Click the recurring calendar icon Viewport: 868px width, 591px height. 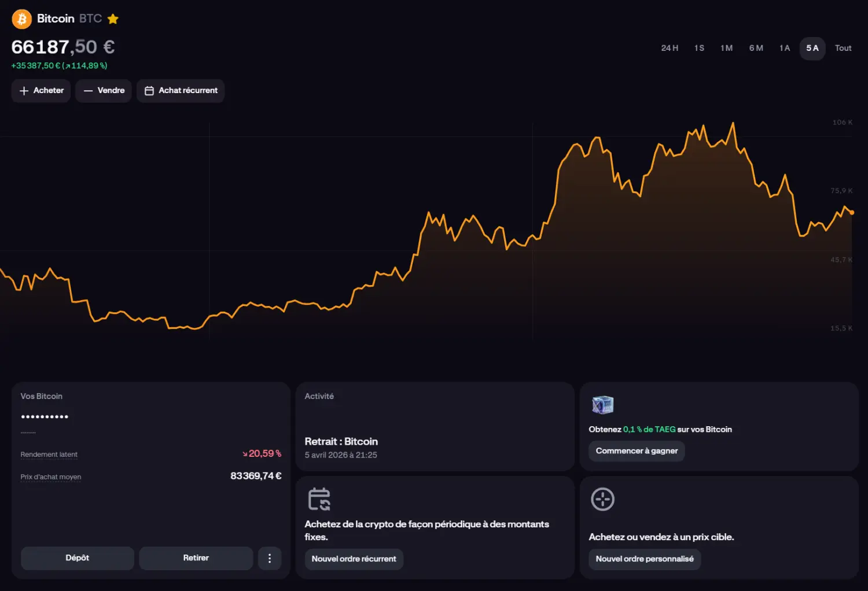click(x=319, y=499)
